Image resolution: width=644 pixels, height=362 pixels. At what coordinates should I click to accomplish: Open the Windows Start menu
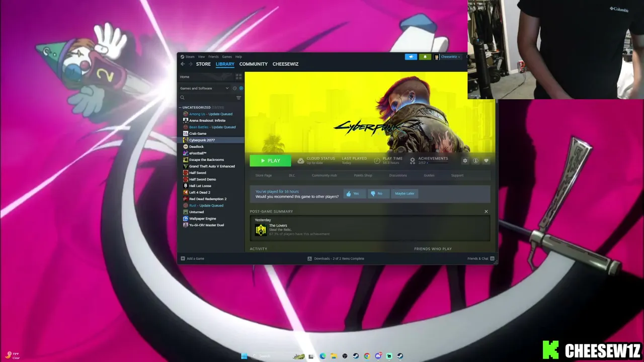(x=244, y=356)
